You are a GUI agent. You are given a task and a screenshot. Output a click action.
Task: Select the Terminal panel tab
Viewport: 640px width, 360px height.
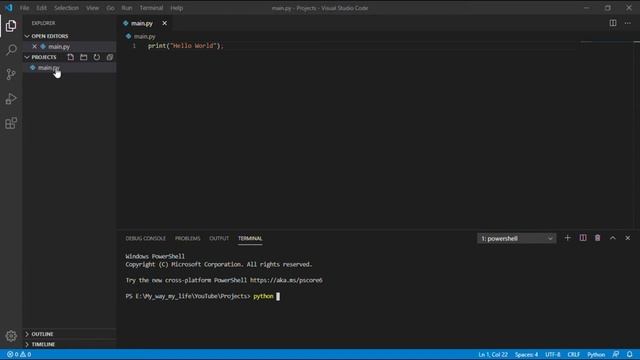(x=250, y=238)
